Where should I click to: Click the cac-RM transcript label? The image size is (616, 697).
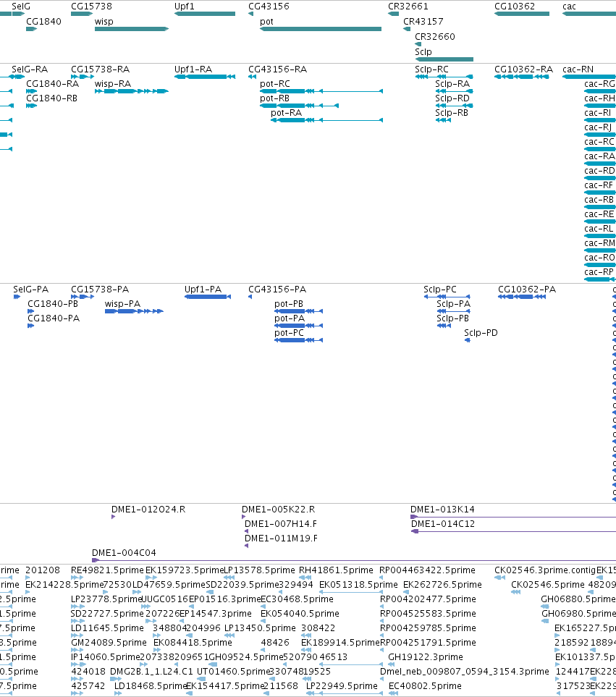pos(599,242)
